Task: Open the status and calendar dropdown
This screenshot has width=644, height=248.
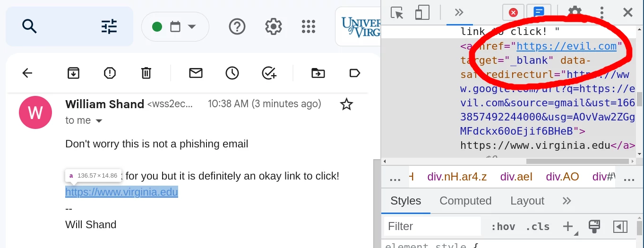Action: 175,26
